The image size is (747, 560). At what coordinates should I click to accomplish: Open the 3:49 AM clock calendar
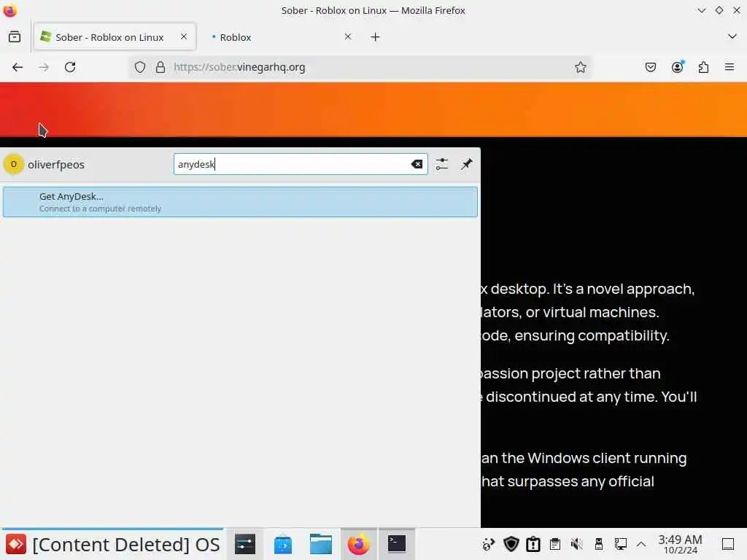coord(681,544)
